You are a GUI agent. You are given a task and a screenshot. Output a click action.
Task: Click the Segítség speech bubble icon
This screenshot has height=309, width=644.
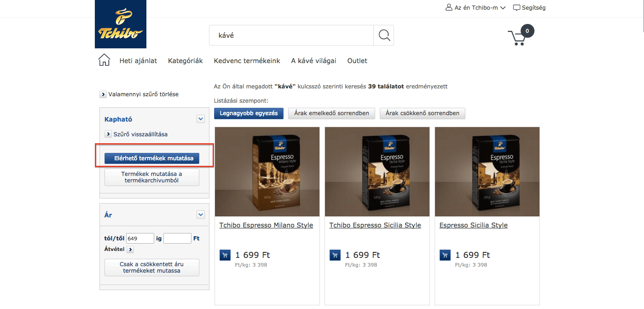[x=516, y=7]
